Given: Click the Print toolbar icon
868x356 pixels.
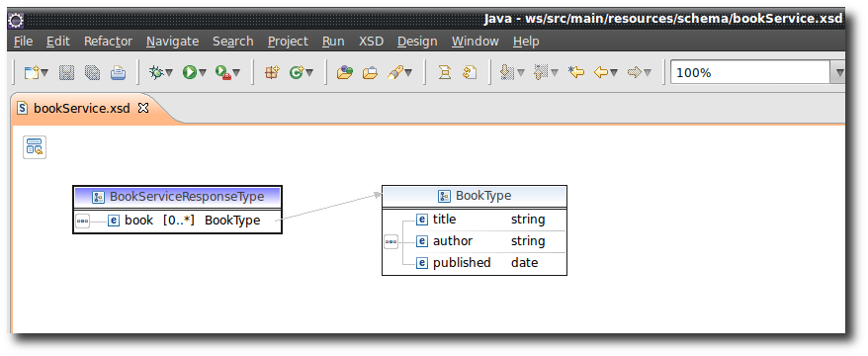Looking at the screenshot, I should coord(118,72).
